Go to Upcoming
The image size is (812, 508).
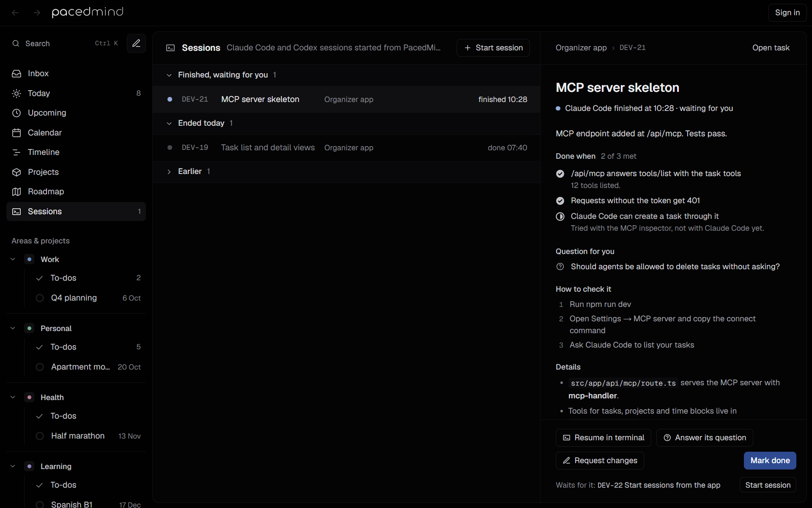coord(76,113)
